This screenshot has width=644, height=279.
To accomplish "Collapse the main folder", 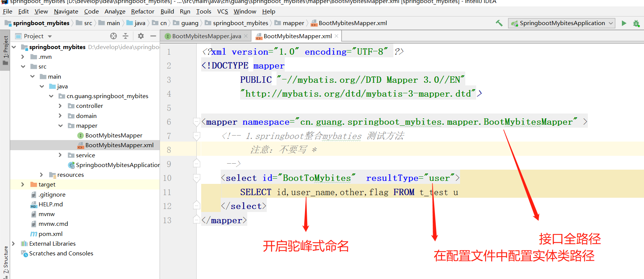I will [x=32, y=76].
